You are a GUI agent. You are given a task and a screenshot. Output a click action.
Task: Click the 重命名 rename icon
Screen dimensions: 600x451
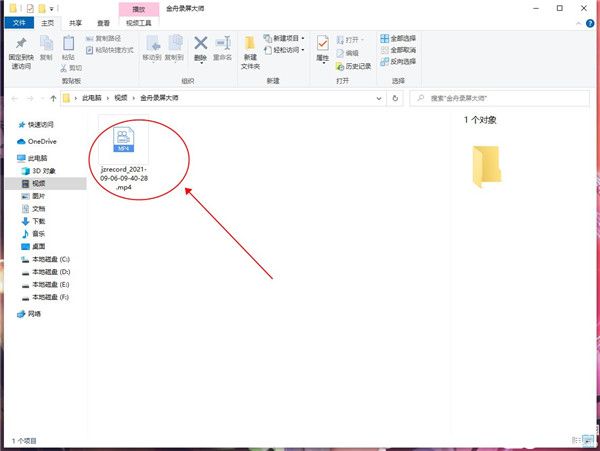point(222,44)
